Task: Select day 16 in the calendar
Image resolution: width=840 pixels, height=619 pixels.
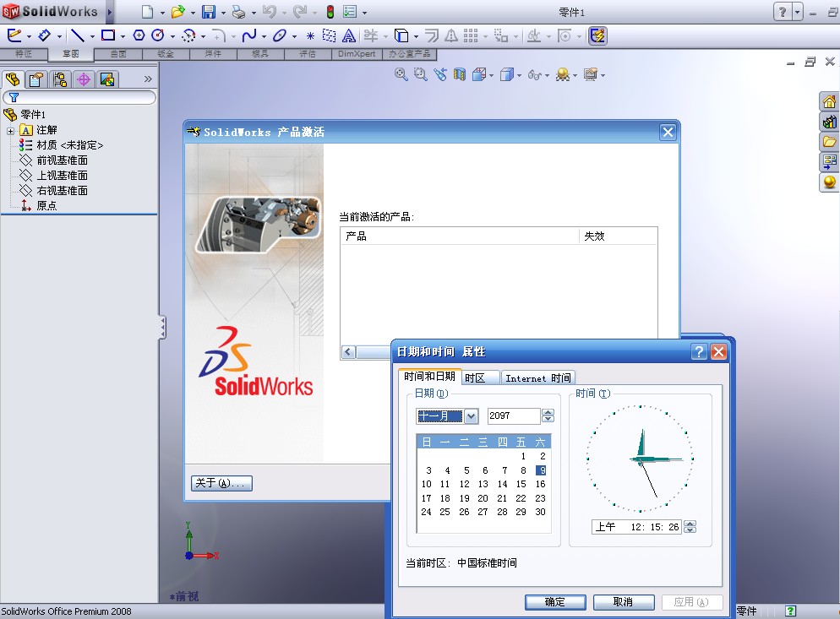Action: (x=541, y=484)
